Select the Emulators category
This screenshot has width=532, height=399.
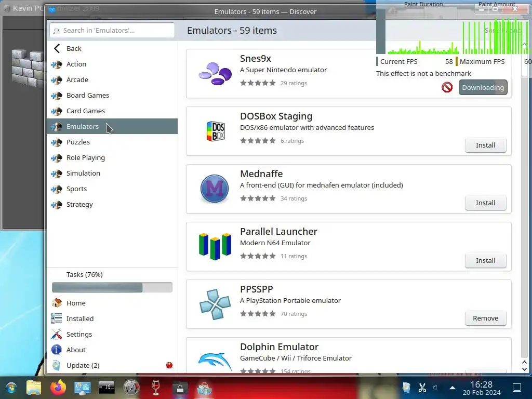point(112,126)
